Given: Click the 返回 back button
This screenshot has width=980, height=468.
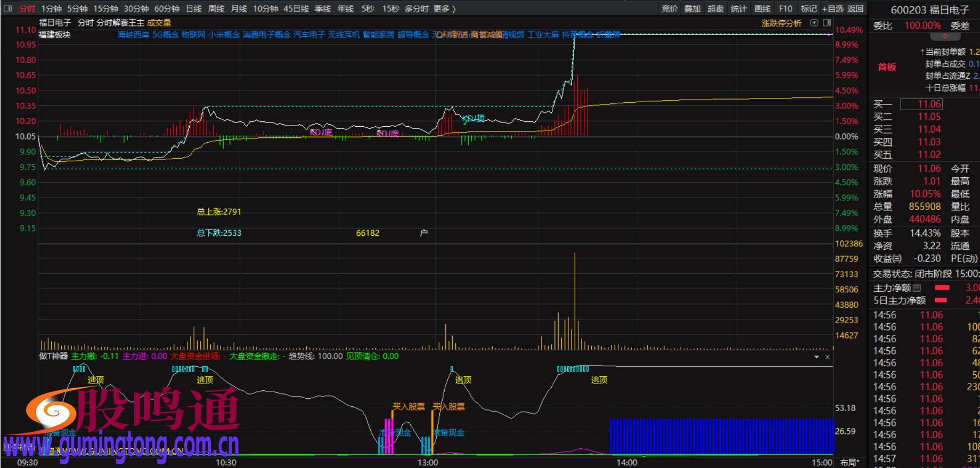Looking at the screenshot, I should coord(855,9).
